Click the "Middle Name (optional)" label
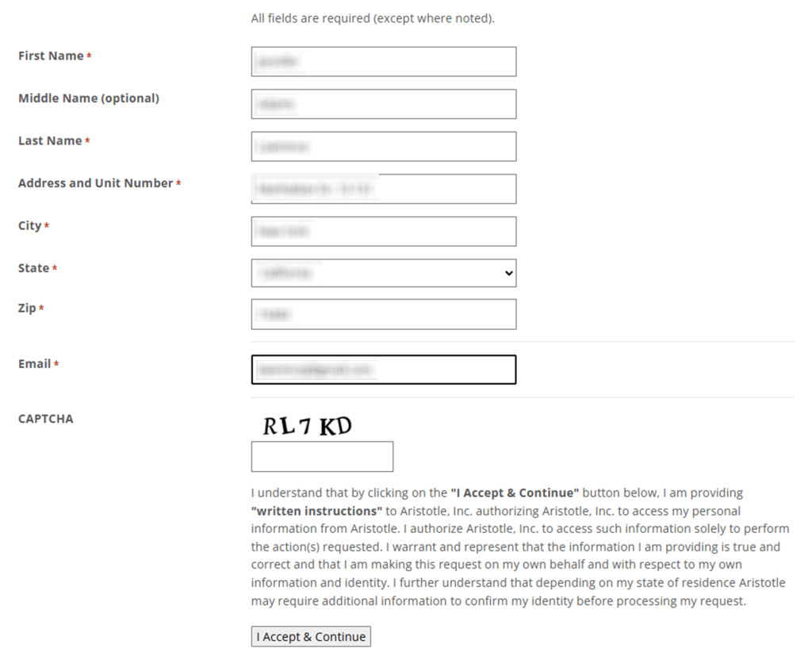 (88, 98)
